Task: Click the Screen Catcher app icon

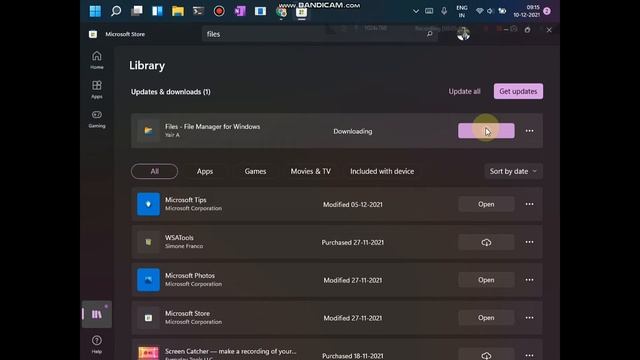Action: pyautogui.click(x=148, y=353)
